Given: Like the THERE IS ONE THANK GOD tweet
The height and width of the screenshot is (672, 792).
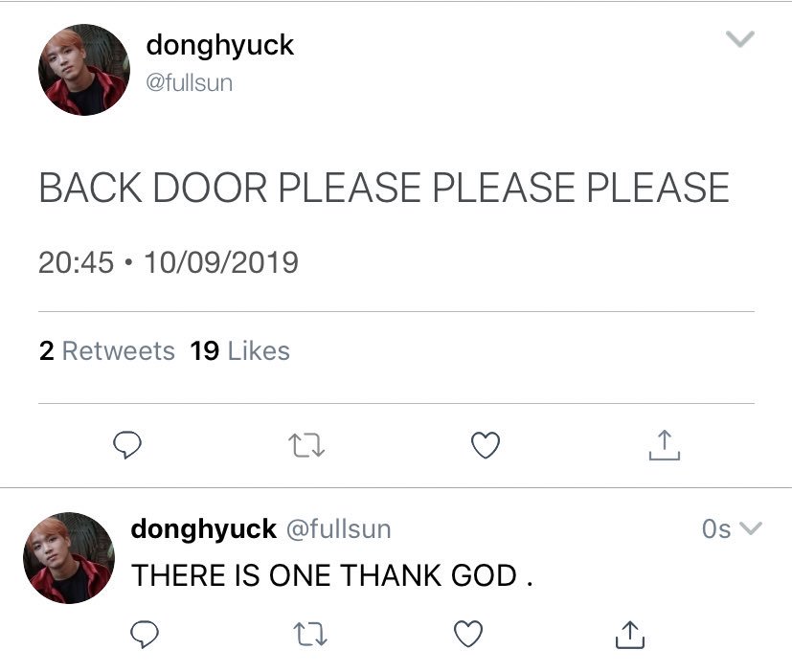Looking at the screenshot, I should (x=468, y=634).
